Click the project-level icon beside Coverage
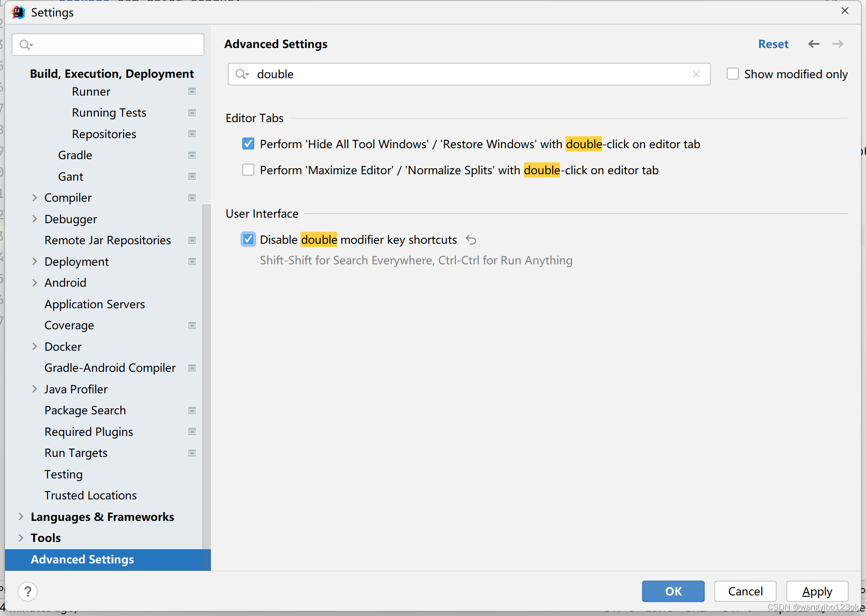The width and height of the screenshot is (866, 616). [192, 325]
